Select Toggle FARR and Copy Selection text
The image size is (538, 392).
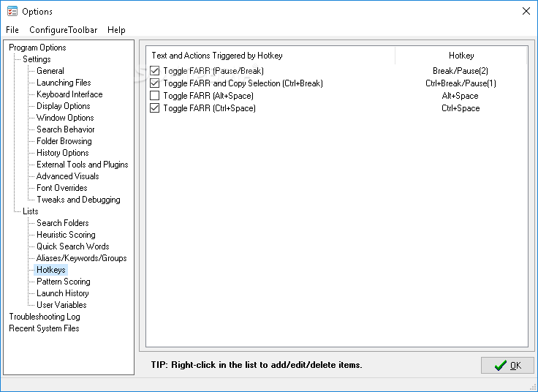pyautogui.click(x=243, y=83)
